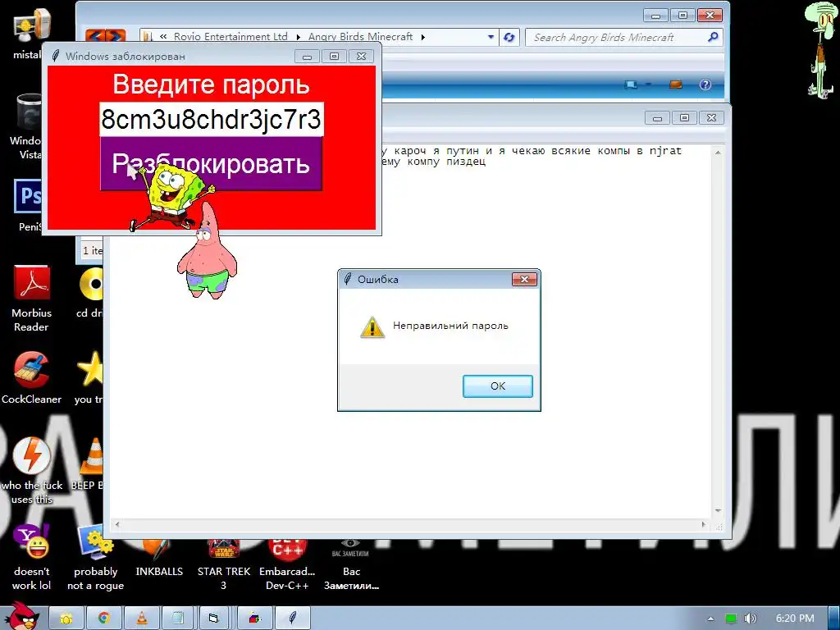Open the VLC cone taskbar icon
Viewport: 840px width, 630px height.
[x=141, y=619]
